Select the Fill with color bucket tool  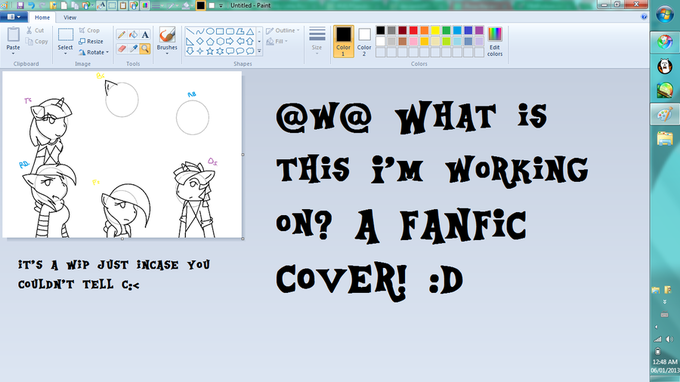[x=134, y=35]
